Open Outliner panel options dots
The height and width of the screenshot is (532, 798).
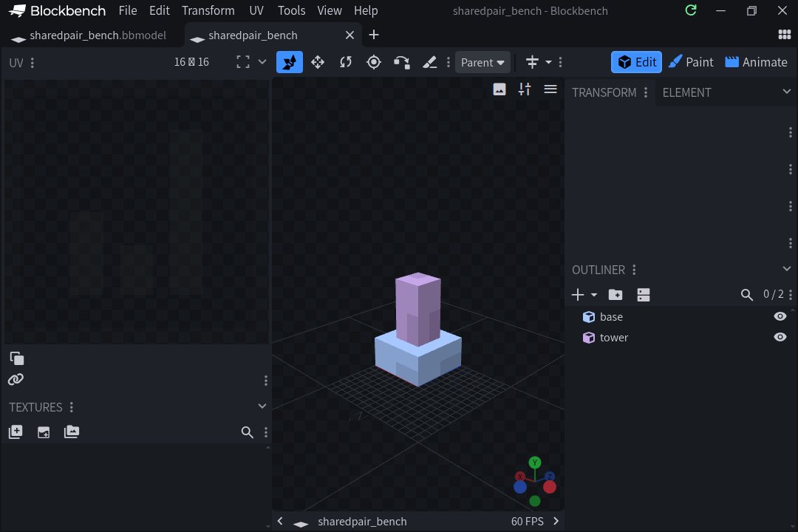point(634,270)
